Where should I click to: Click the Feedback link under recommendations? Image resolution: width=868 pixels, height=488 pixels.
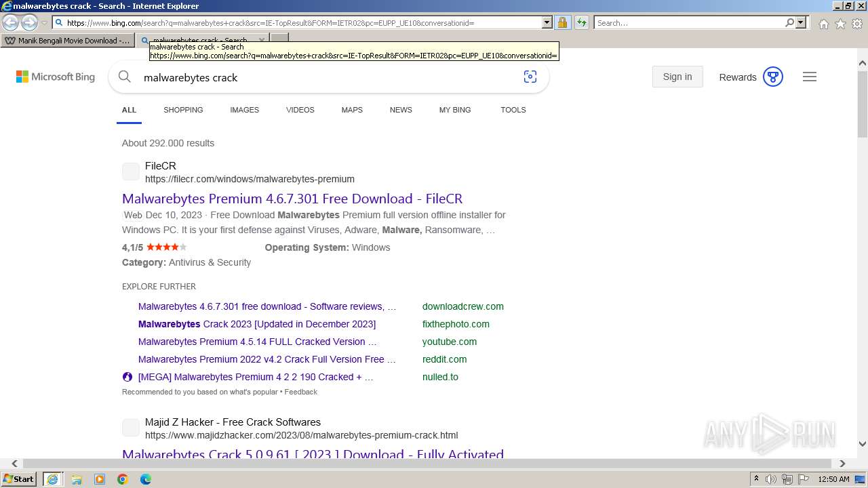tap(301, 392)
